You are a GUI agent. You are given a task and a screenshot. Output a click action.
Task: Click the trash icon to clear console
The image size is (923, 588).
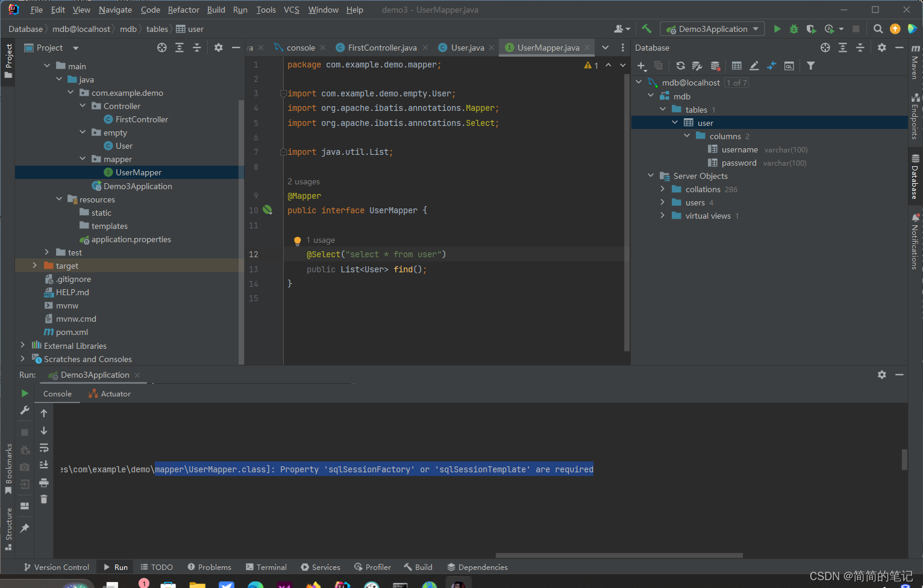click(44, 499)
